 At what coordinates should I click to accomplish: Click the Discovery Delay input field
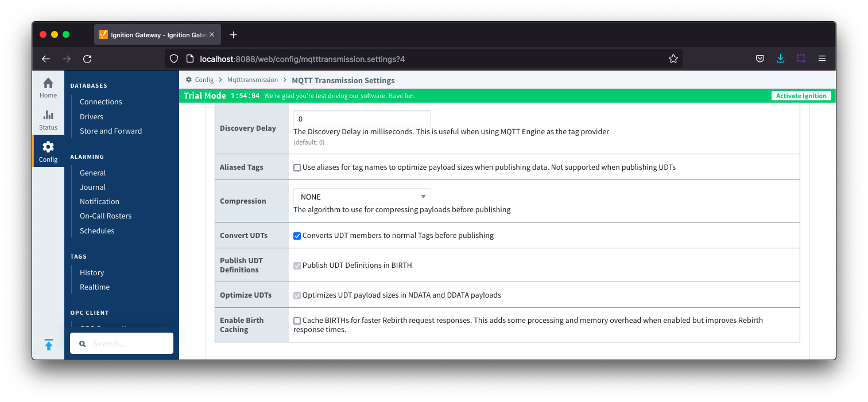click(x=362, y=119)
